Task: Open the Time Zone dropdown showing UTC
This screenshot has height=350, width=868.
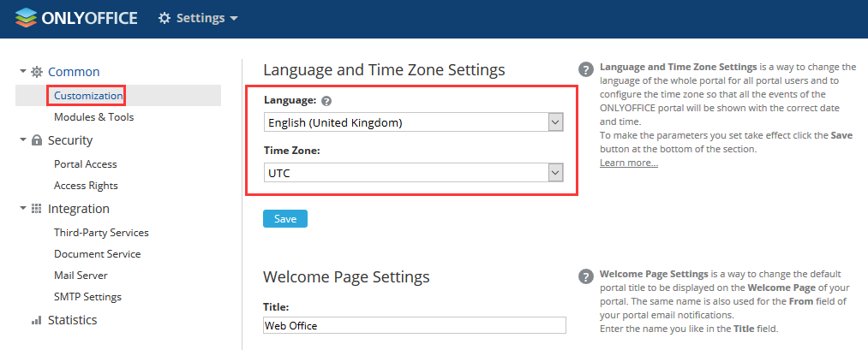Action: 414,173
